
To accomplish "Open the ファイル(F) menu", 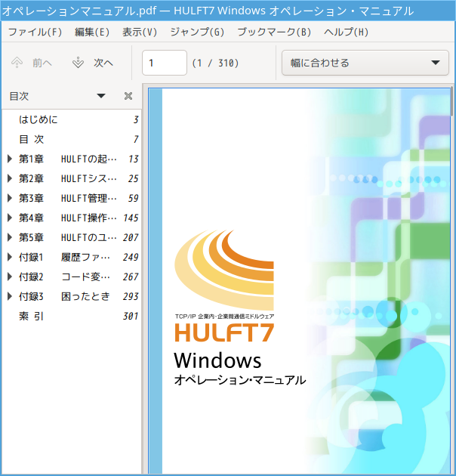I will 35,32.
